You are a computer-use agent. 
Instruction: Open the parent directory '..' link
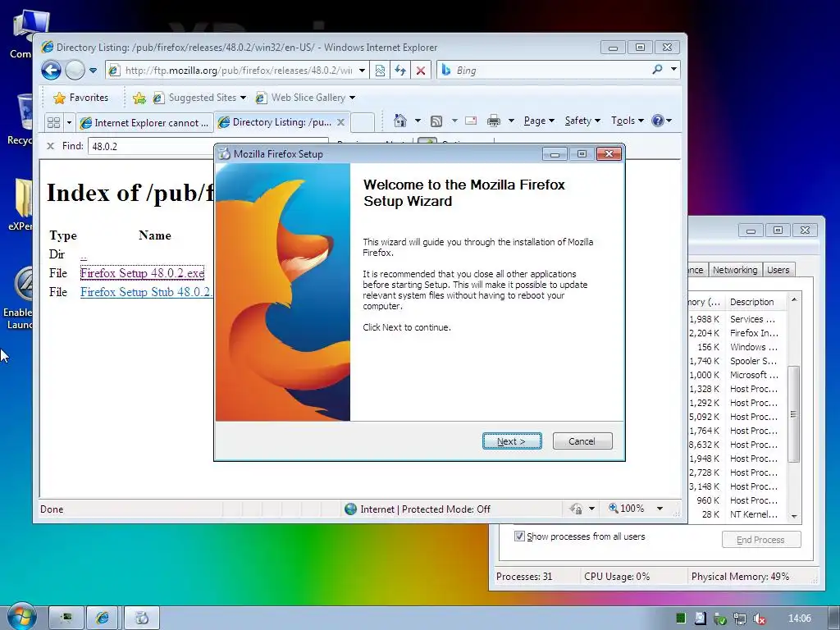coord(84,254)
